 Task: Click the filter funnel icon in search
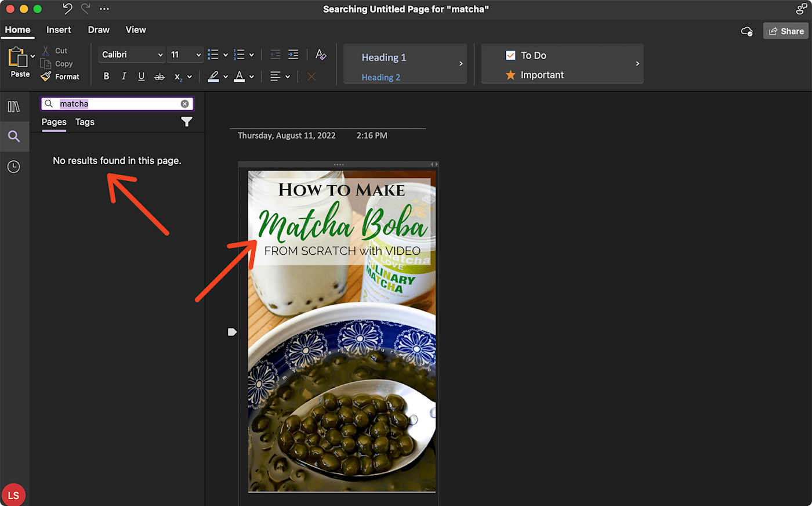[x=186, y=122]
